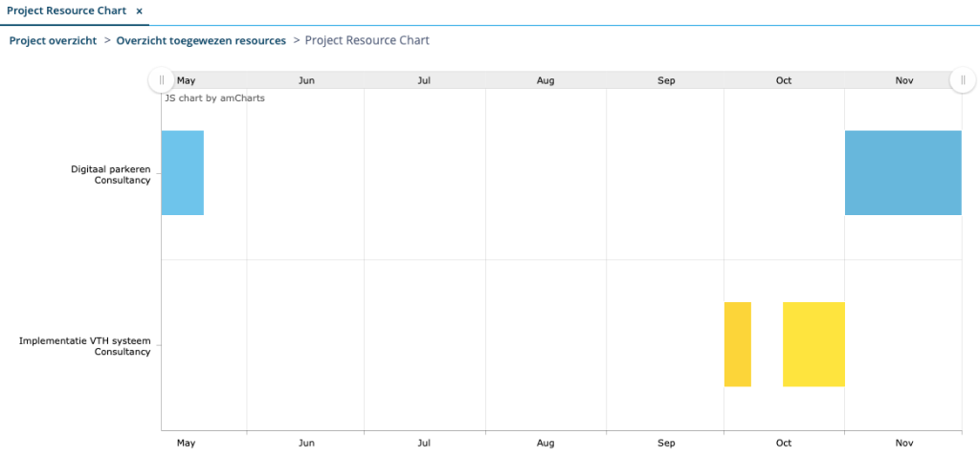Click the wide yellow bar in October
Screen dimensions: 980x457
[813, 344]
